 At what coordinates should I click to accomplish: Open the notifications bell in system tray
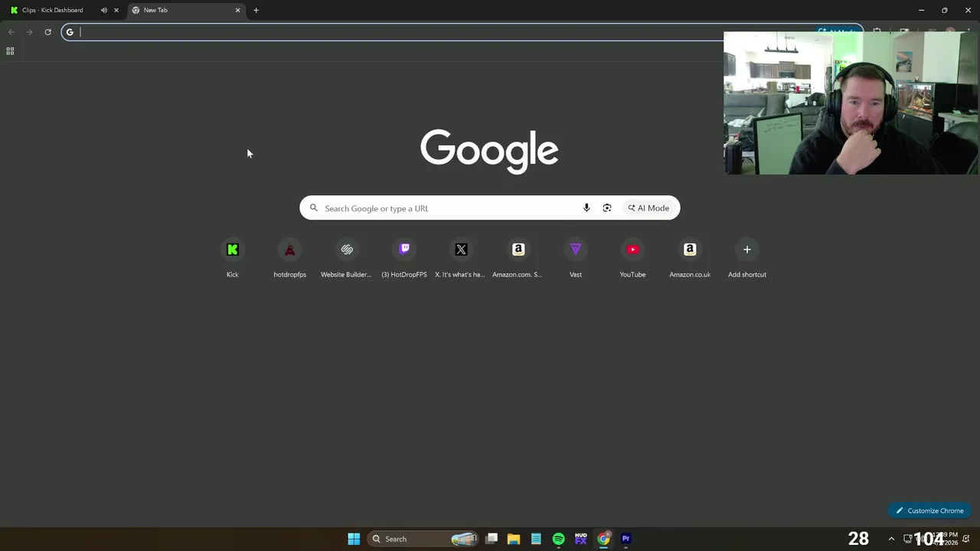pyautogui.click(x=966, y=539)
